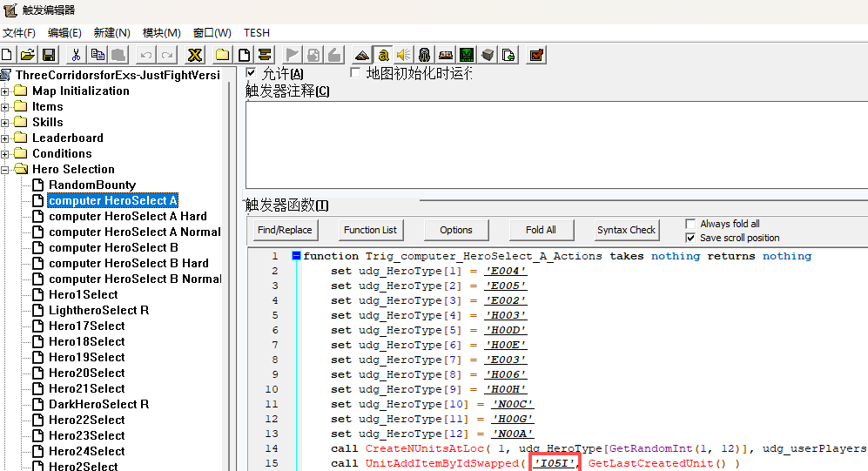Viewport: 868px width, 471px height.
Task: Save the map with the floppy disk icon
Action: [49, 55]
